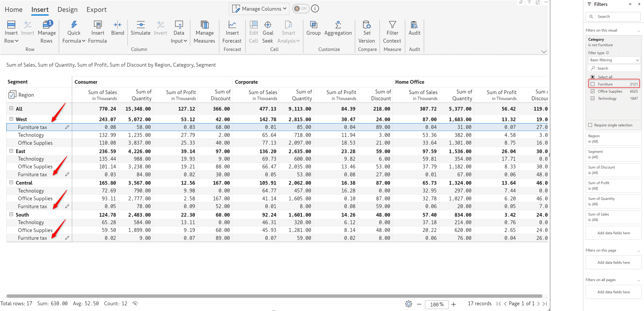Open settings gear in status bar
The width and height of the screenshot is (644, 311).
click(x=409, y=304)
